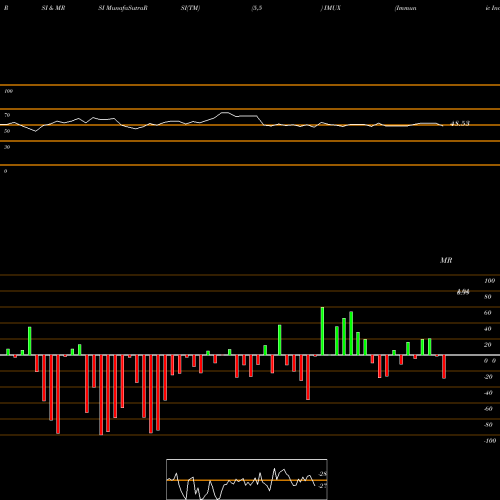Screen dimensions: 500x500
Task: Click the MR label above the histogram
Action: 446,260
